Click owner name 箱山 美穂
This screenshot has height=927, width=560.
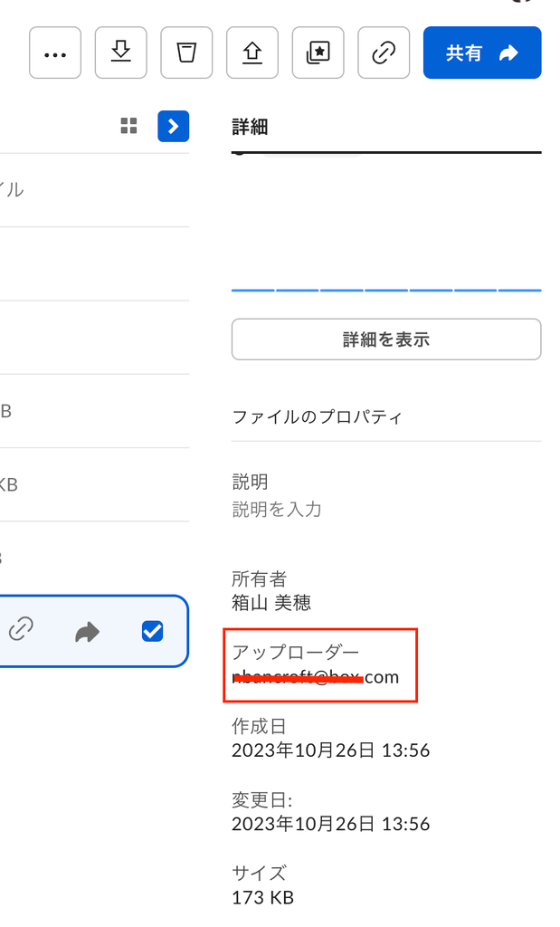pos(271,602)
